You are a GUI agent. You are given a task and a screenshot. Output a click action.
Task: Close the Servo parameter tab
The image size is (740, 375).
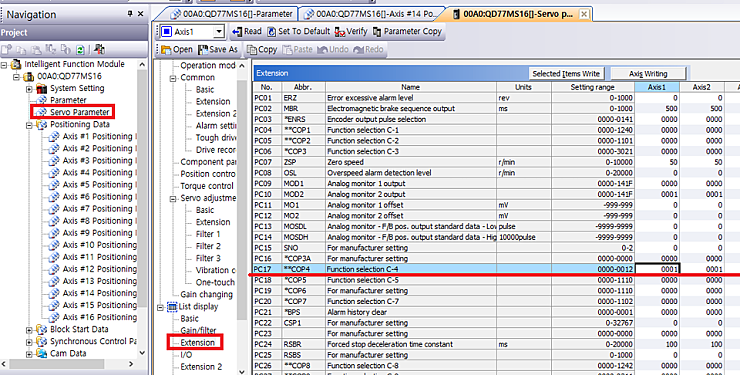584,14
